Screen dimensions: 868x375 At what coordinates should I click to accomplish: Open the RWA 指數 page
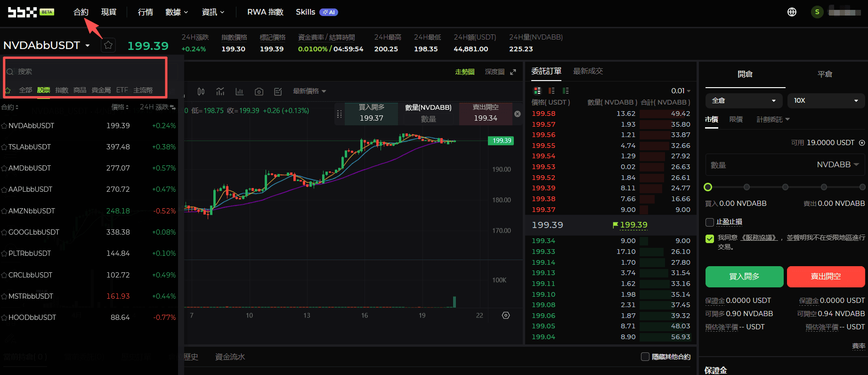tap(266, 12)
